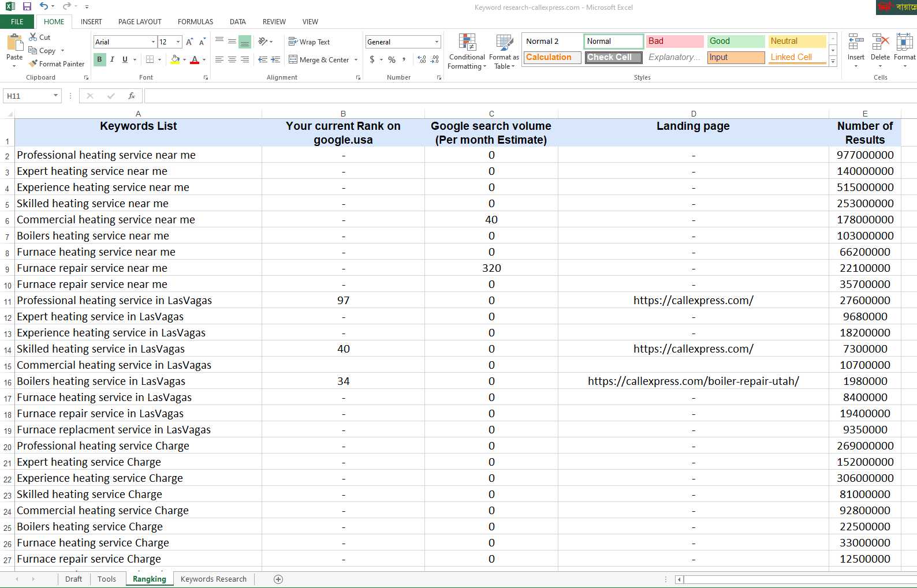This screenshot has height=588, width=917.
Task: Expand the Name Box dropdown arrow
Action: 55,96
